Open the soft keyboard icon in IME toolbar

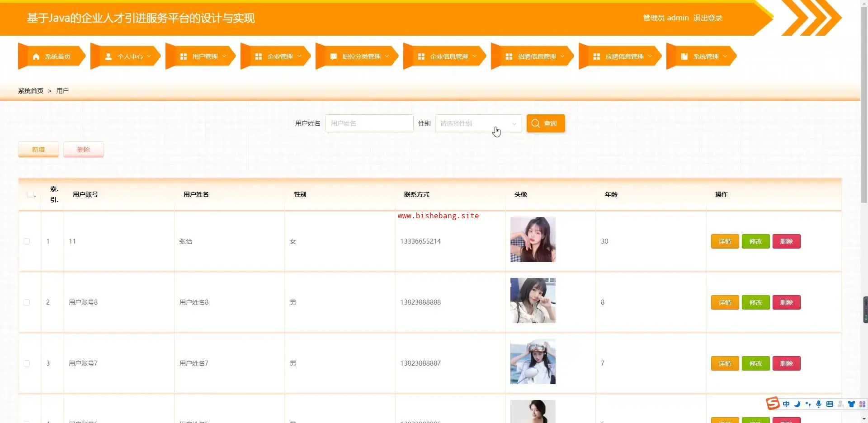pyautogui.click(x=830, y=404)
